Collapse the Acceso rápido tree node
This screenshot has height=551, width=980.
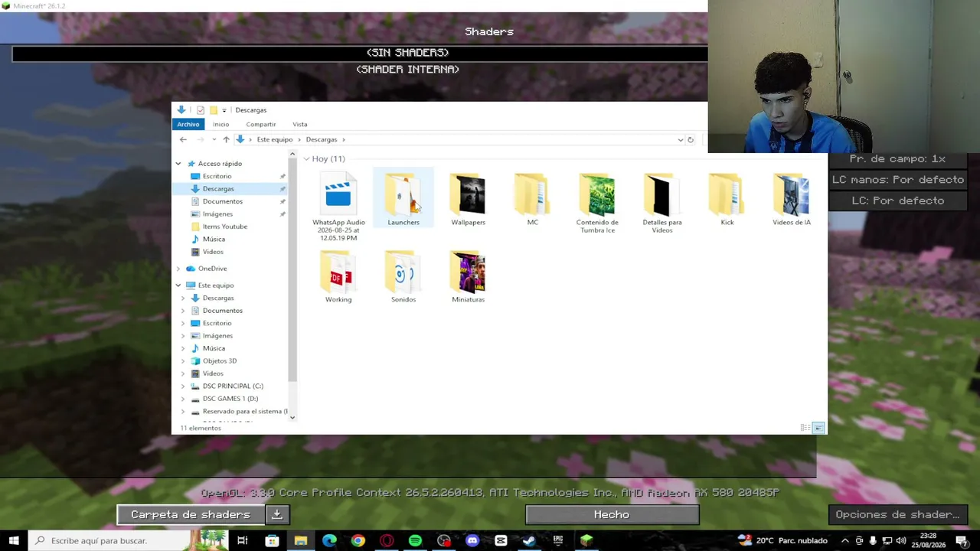click(x=178, y=164)
